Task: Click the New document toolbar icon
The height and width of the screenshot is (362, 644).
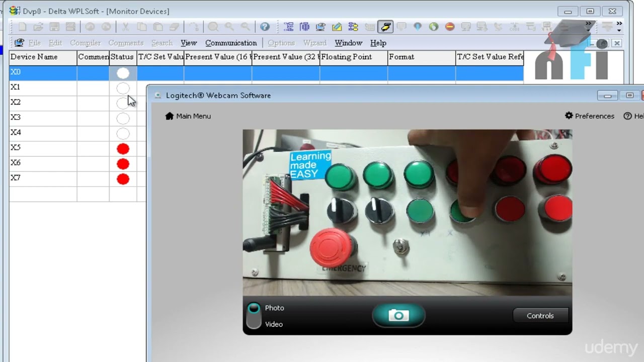Action: pos(22,27)
